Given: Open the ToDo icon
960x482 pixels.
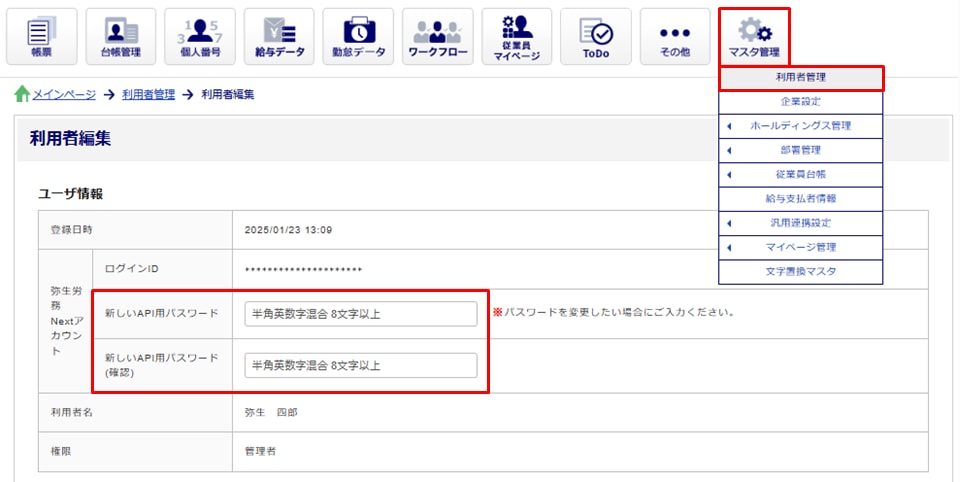Looking at the screenshot, I should [596, 36].
